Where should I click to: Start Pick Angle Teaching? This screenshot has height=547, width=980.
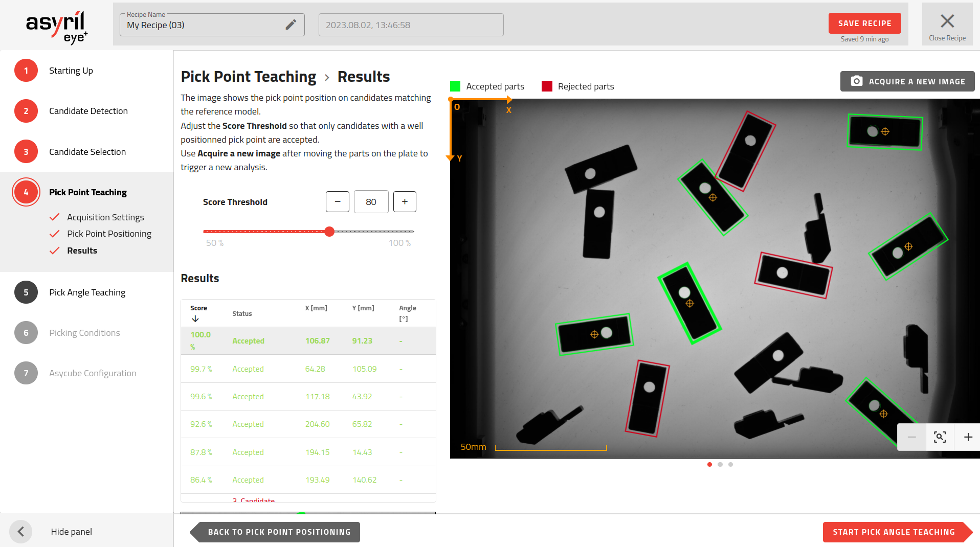click(894, 532)
